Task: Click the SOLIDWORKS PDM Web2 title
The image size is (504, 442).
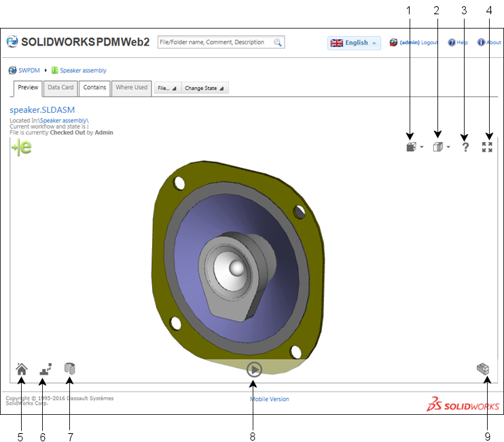Action: 85,41
